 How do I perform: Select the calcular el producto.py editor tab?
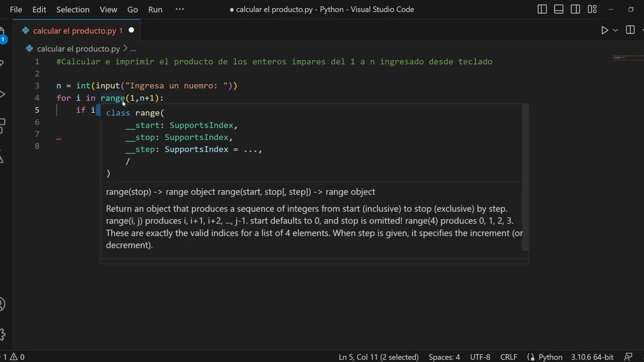[x=77, y=31]
